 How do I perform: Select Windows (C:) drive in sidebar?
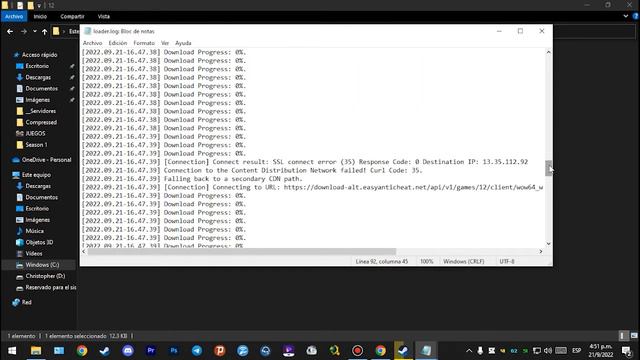click(42, 265)
